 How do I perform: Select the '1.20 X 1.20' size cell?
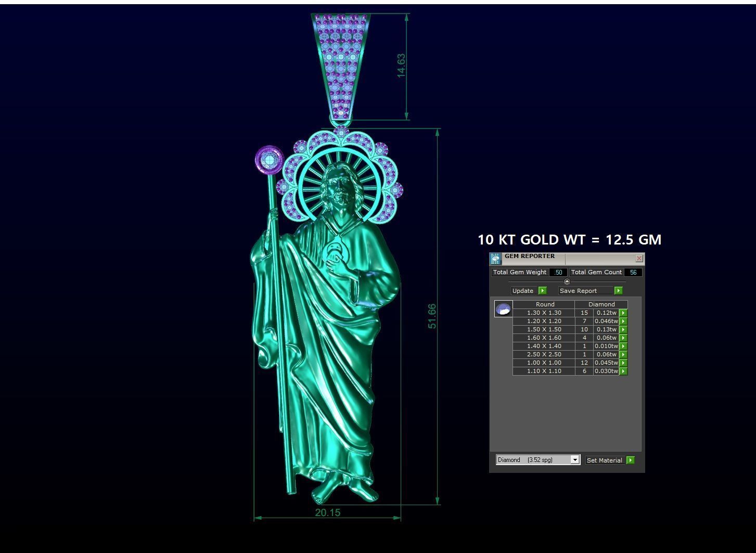(544, 321)
